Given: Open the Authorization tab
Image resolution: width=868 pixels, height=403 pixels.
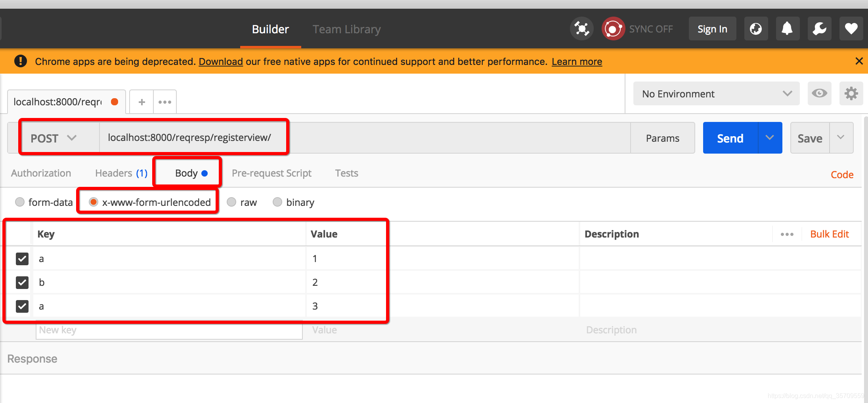Looking at the screenshot, I should click(x=41, y=173).
